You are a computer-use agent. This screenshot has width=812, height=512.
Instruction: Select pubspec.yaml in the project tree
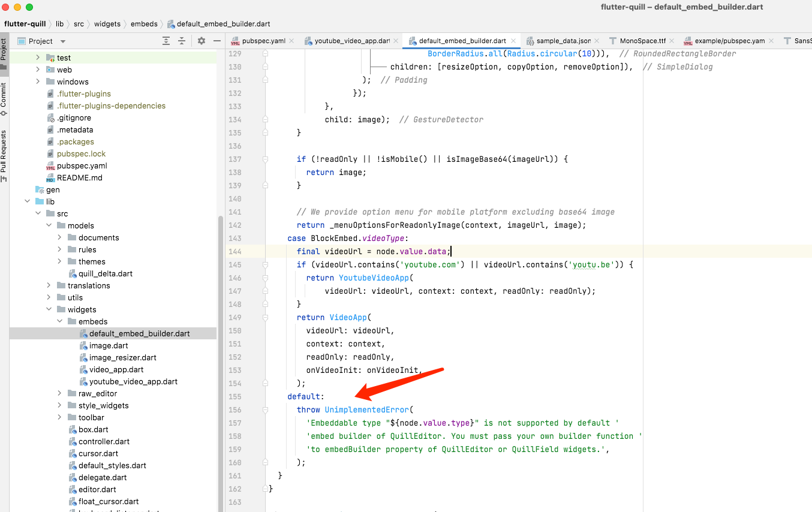tap(82, 165)
